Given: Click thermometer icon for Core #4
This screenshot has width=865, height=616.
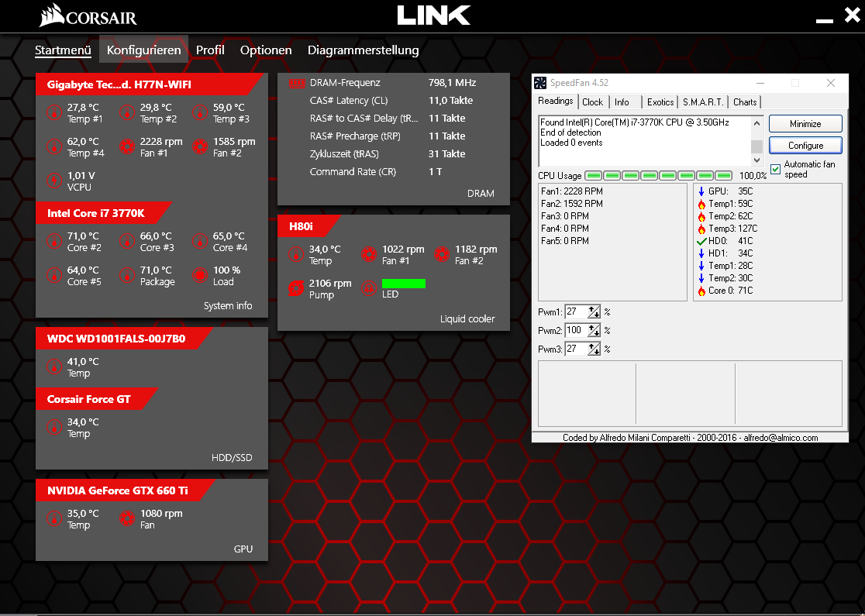Looking at the screenshot, I should point(200,242).
